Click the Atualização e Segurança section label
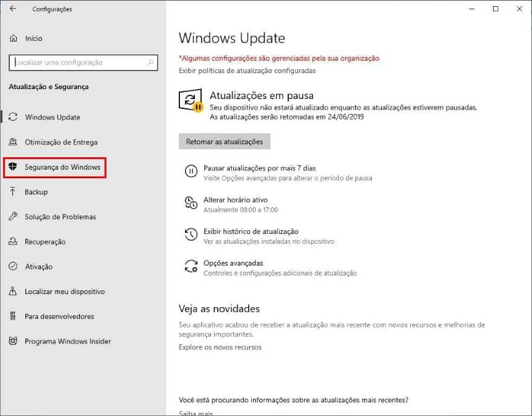 tap(48, 87)
